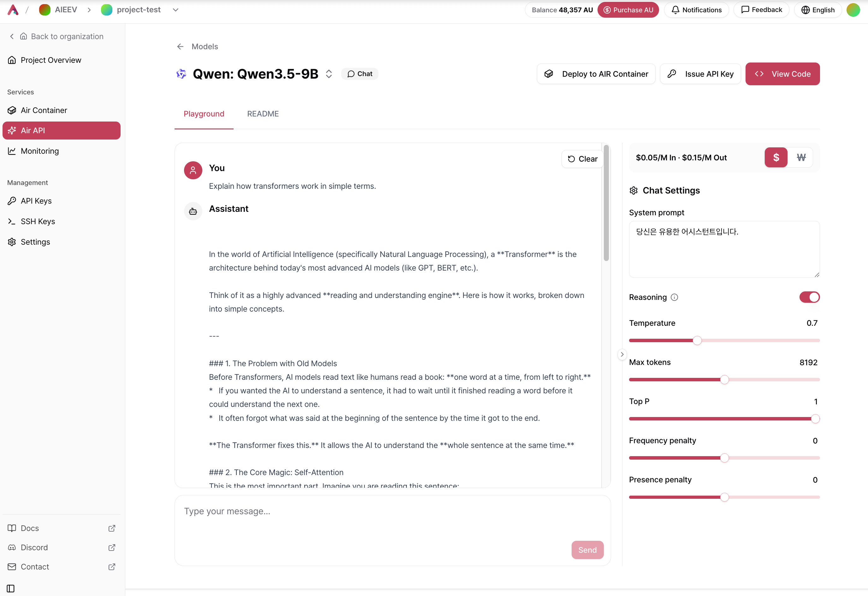Click the AIEEV logo in the header

(x=13, y=10)
